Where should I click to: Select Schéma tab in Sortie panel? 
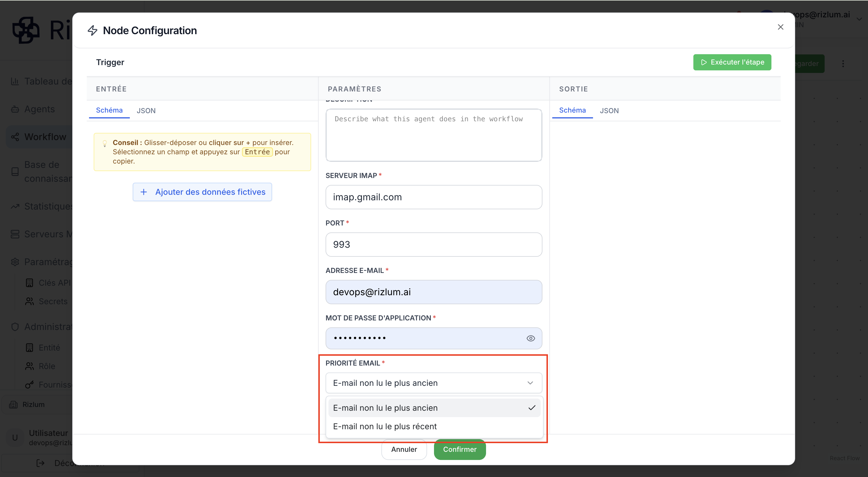click(572, 110)
